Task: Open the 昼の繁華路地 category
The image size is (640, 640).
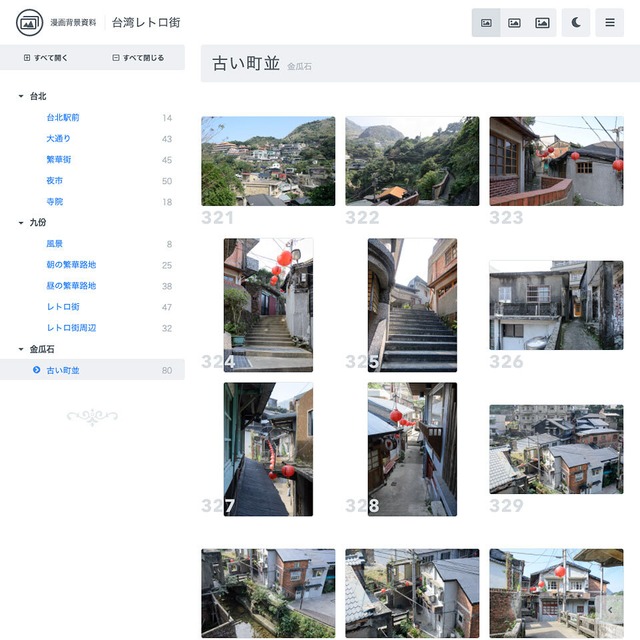Action: pos(71,286)
